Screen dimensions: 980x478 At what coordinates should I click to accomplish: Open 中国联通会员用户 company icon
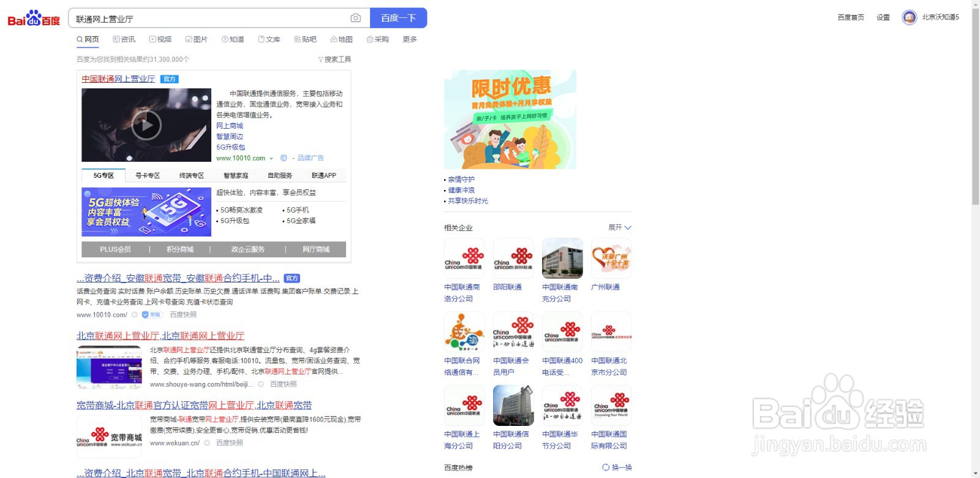click(513, 332)
